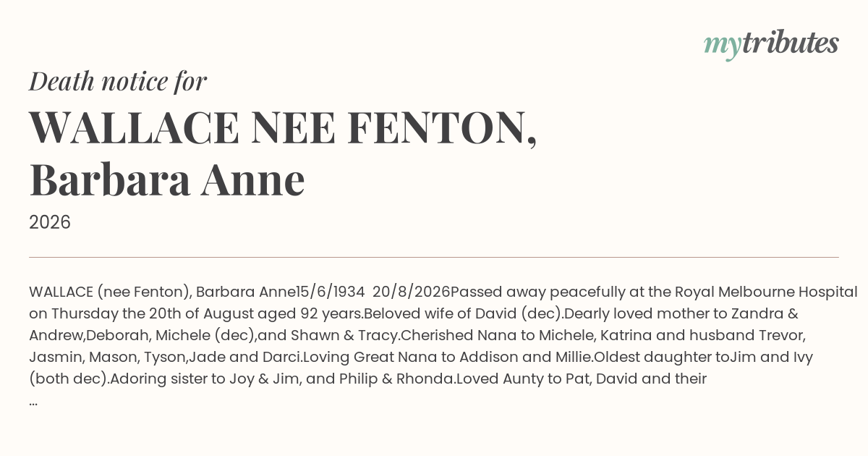Viewport: 868px width, 456px height.
Task: Click 'WALLACE (nee Fenton)' at paragraph start
Action: coord(110,292)
